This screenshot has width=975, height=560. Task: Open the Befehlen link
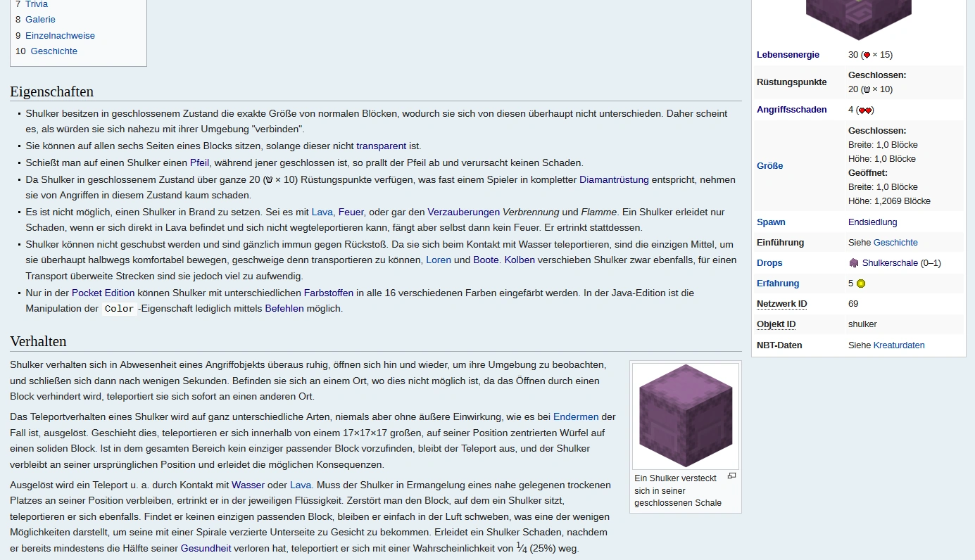pyautogui.click(x=284, y=309)
